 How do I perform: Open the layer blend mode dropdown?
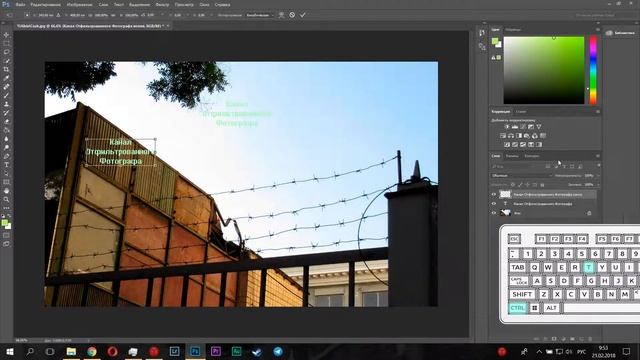coord(522,176)
